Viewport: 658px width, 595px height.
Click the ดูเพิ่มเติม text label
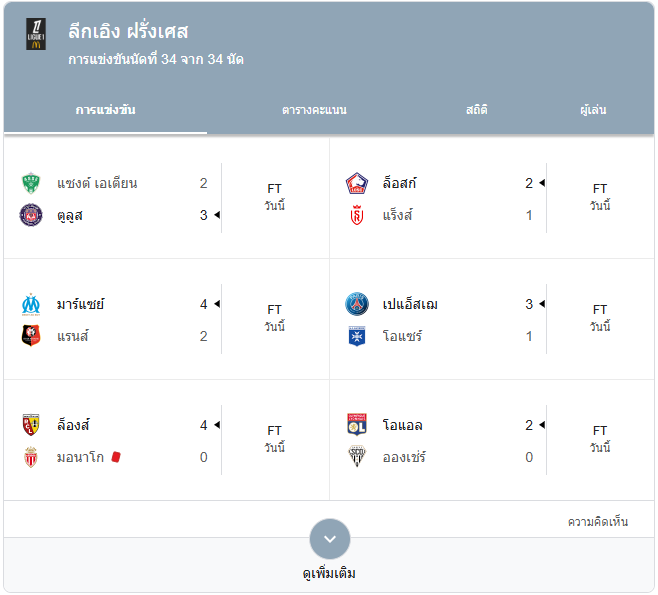(x=329, y=574)
